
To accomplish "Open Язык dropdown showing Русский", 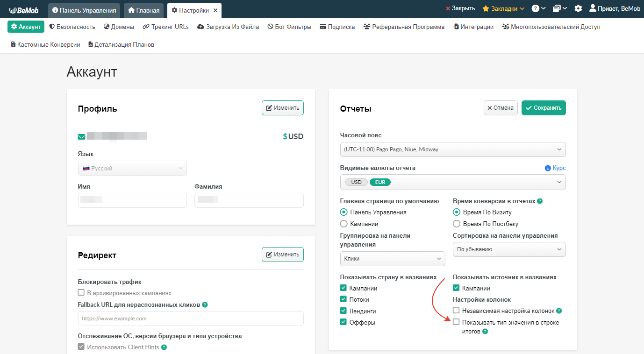I will [132, 168].
